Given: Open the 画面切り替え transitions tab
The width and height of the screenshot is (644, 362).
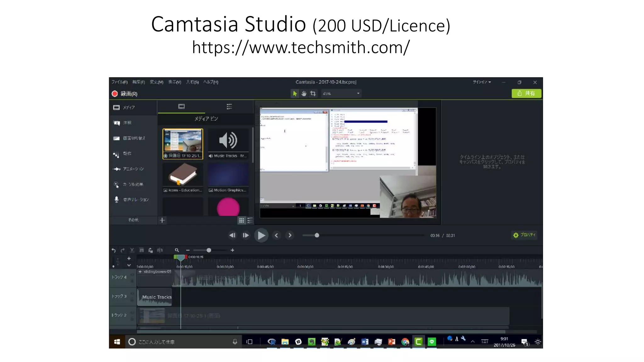Looking at the screenshot, I should 133,138.
